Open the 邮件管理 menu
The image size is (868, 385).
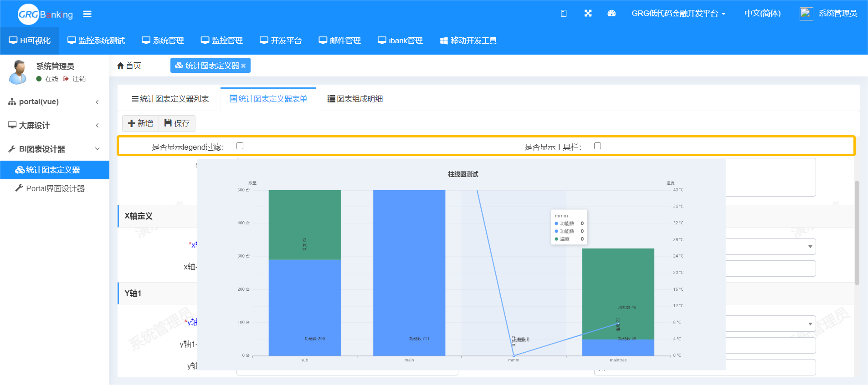pyautogui.click(x=339, y=41)
